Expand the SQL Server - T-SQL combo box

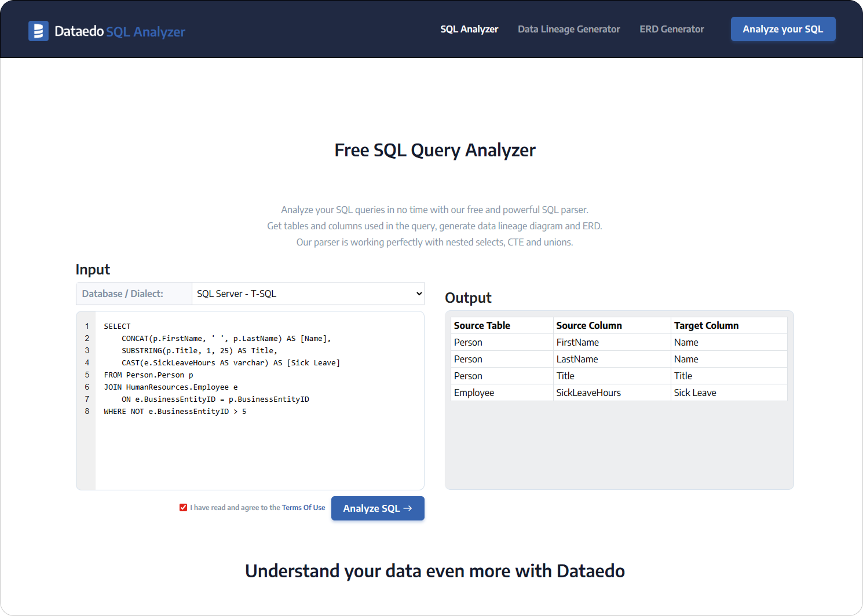click(307, 294)
